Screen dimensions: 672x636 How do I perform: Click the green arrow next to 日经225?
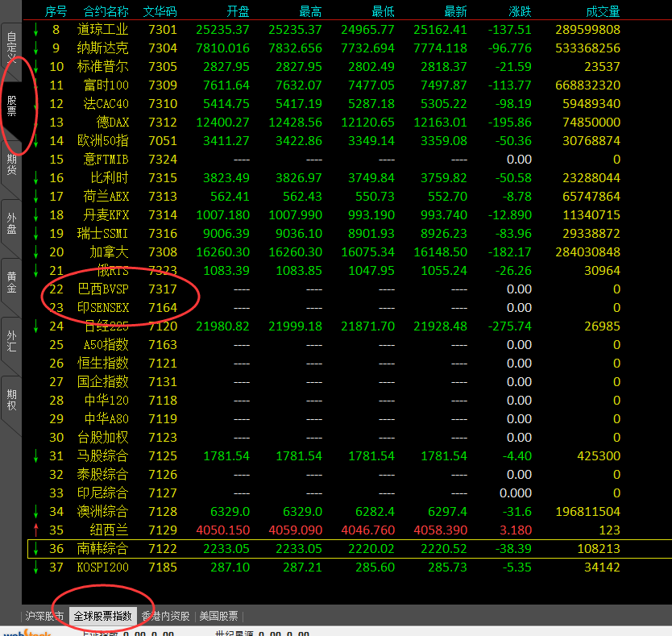(35, 326)
